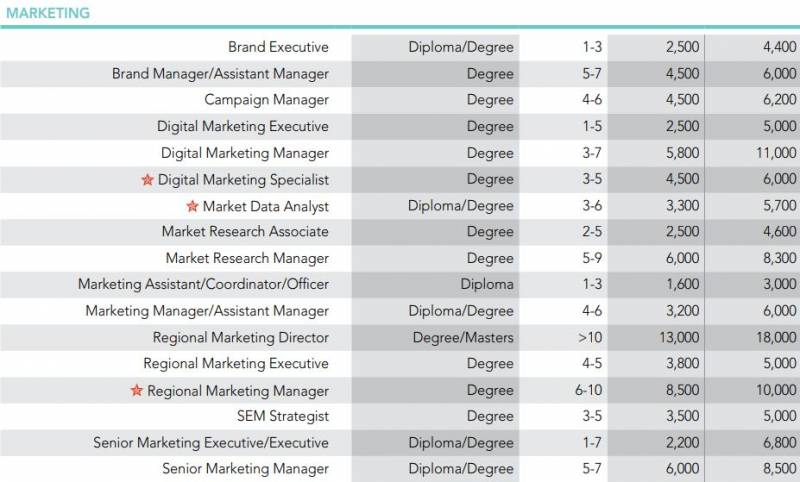Select the 6-10 years experience cell
Screen dimensions: 800x482
pos(588,390)
